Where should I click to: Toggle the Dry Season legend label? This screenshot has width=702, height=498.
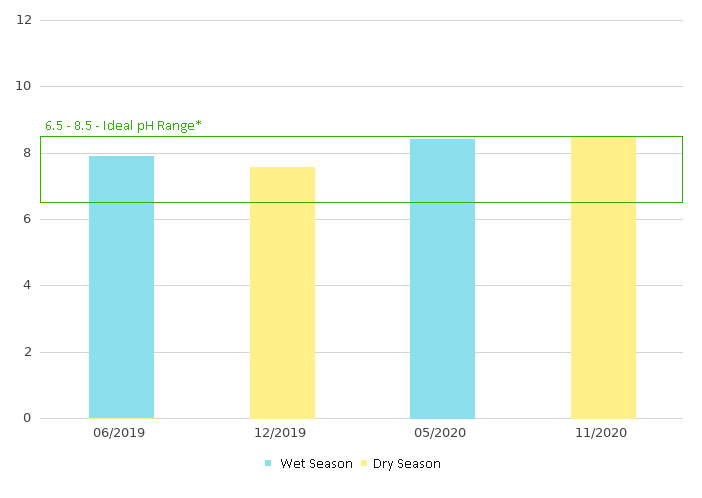[406, 463]
